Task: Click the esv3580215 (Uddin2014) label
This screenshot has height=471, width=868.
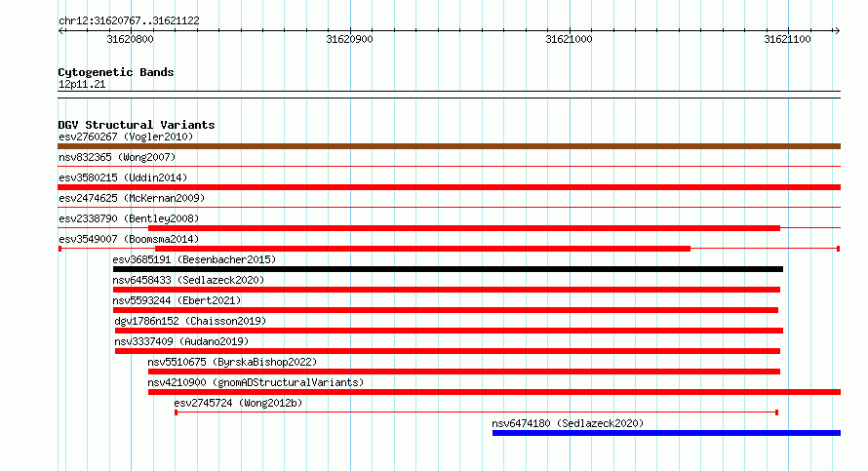Action: (123, 177)
